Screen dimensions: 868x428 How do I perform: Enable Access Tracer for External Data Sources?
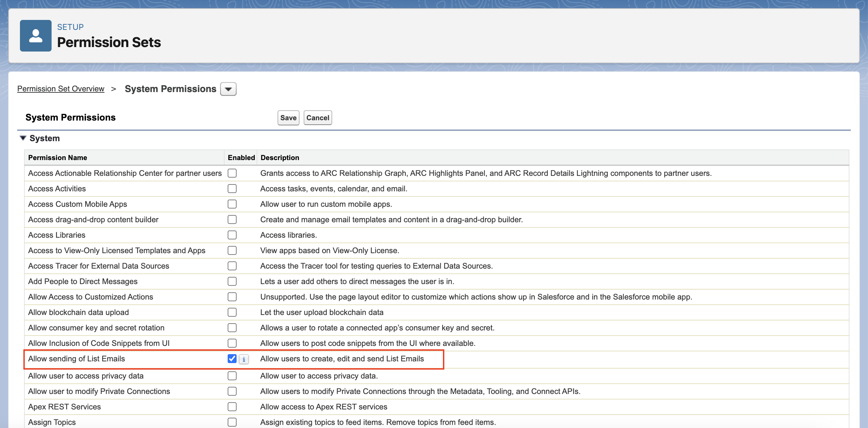tap(232, 266)
